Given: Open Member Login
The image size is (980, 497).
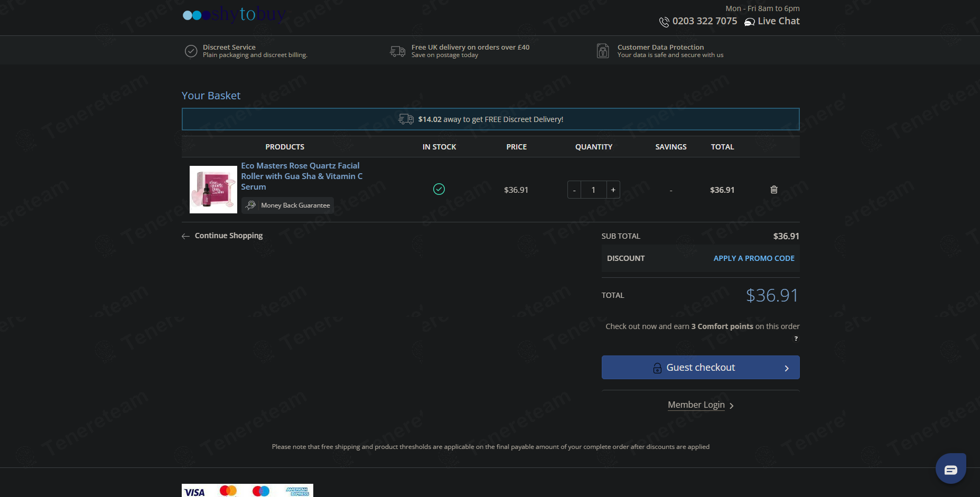Looking at the screenshot, I should click(x=701, y=405).
